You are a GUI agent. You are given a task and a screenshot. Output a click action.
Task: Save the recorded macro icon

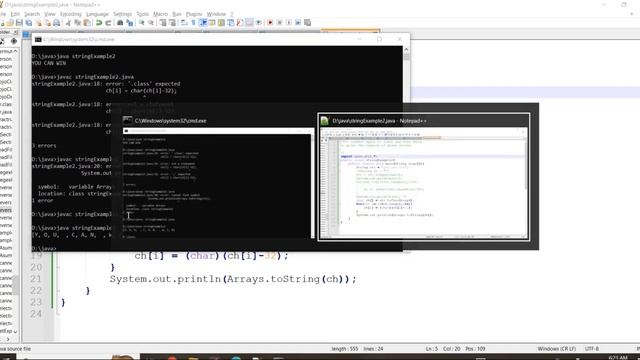(x=308, y=23)
